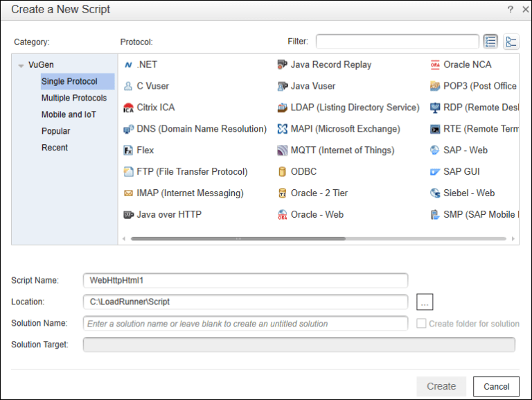Select the DNS protocol icon
This screenshot has width=532, height=400.
(x=128, y=129)
